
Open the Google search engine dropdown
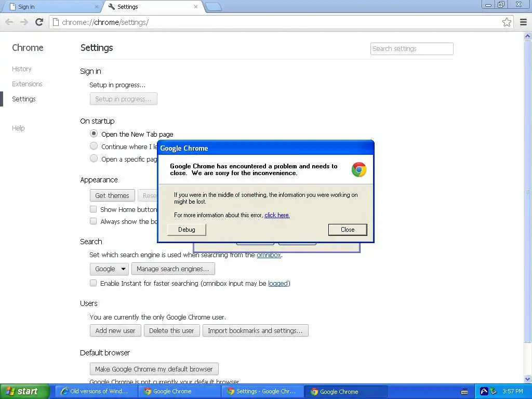pos(109,269)
